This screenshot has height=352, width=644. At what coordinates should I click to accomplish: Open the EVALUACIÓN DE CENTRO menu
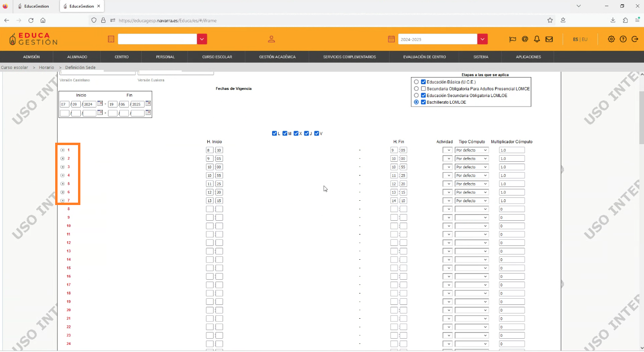[x=425, y=57]
